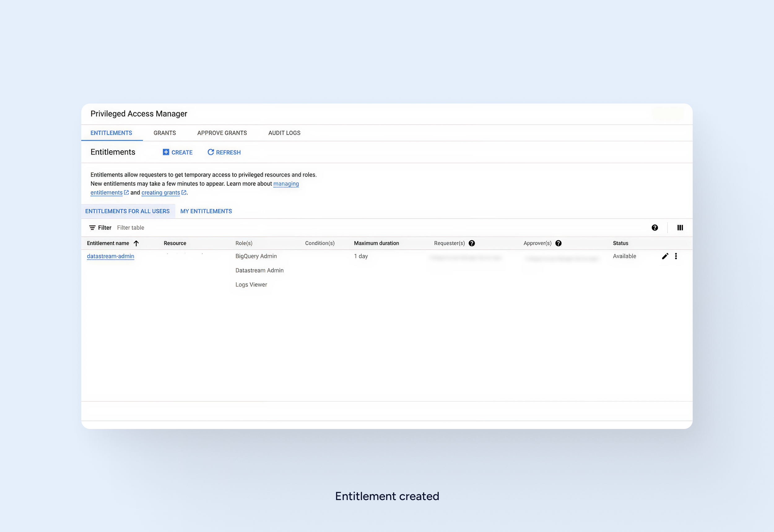
Task: Select the Datastream Admin role text
Action: [259, 270]
